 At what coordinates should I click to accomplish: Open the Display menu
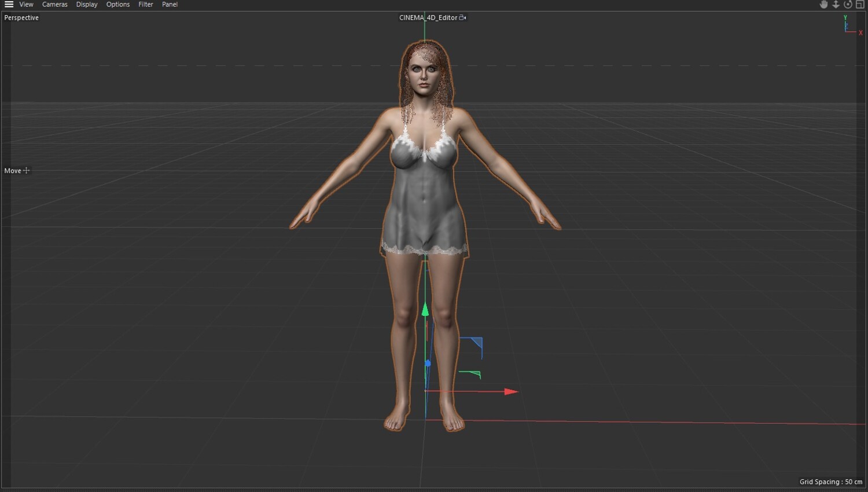(87, 4)
